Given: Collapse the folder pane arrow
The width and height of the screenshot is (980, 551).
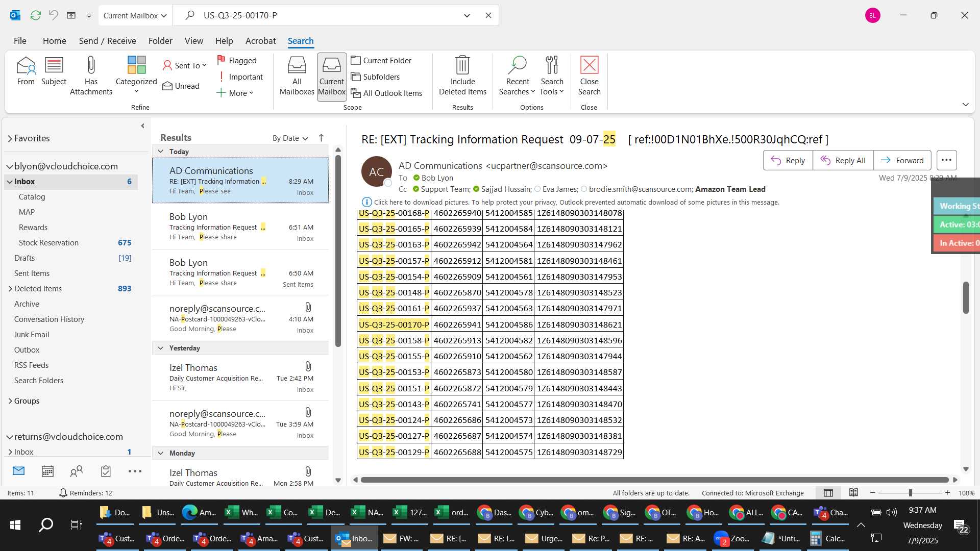Looking at the screenshot, I should click(142, 126).
